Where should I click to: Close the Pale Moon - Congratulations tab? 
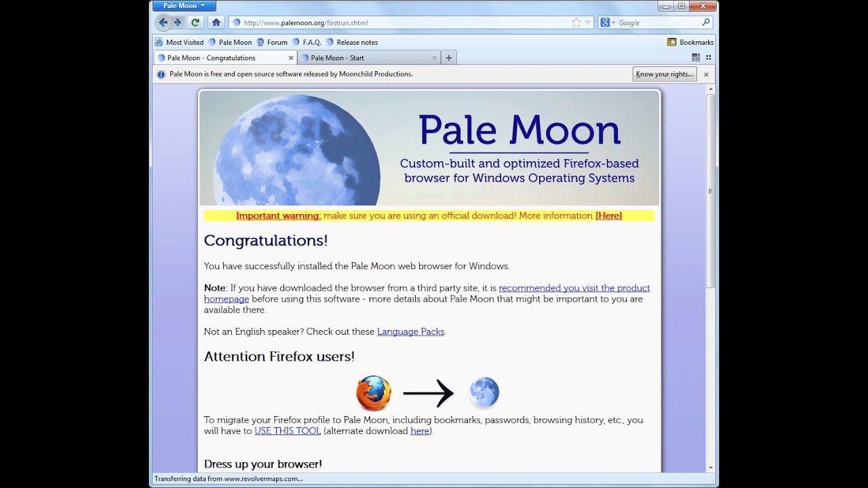[x=291, y=58]
